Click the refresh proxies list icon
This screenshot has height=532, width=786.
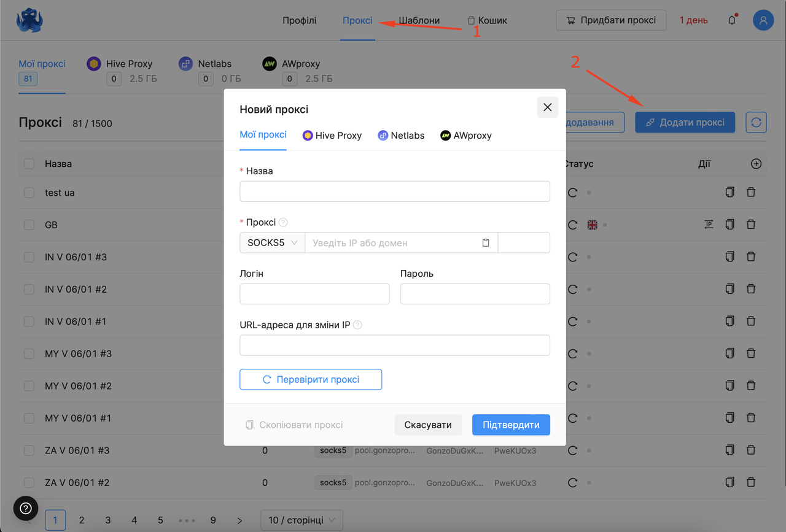756,122
